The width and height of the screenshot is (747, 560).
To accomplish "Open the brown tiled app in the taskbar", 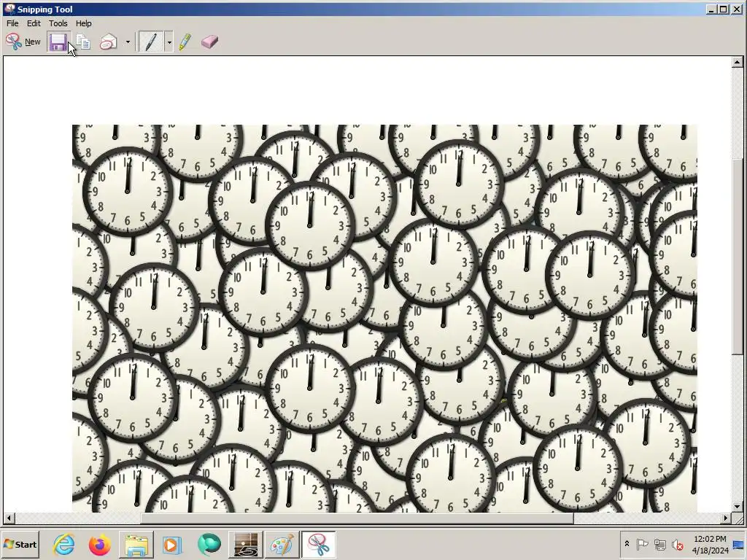I will pos(245,545).
